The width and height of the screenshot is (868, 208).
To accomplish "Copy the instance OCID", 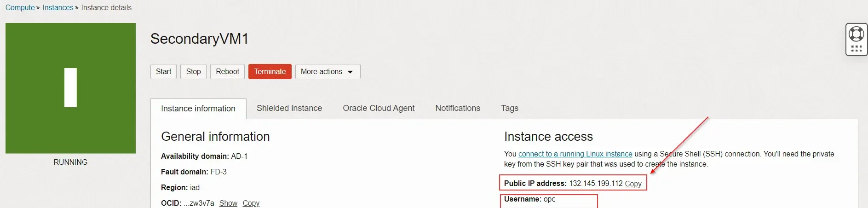I will click(x=251, y=203).
